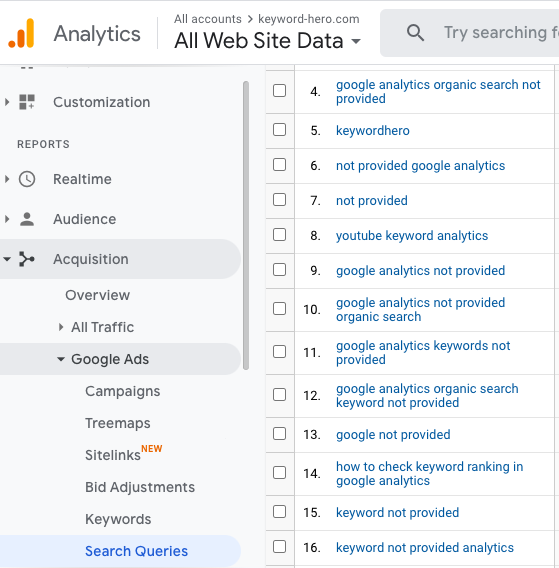
Task: Open 'youtube keyword analytics' query link
Action: (412, 235)
